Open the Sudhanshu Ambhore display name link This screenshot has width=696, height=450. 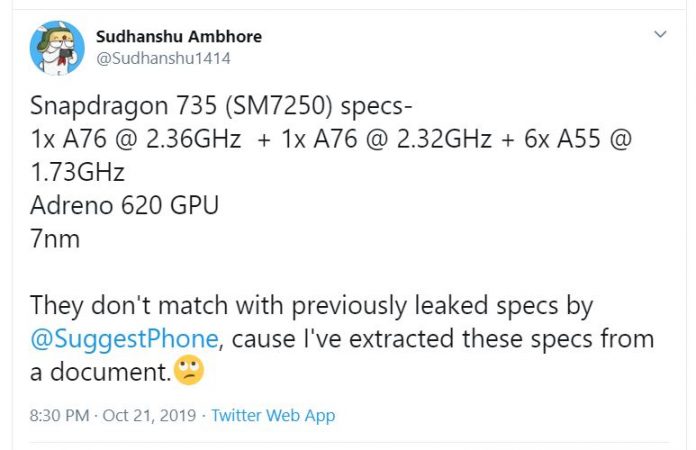178,36
